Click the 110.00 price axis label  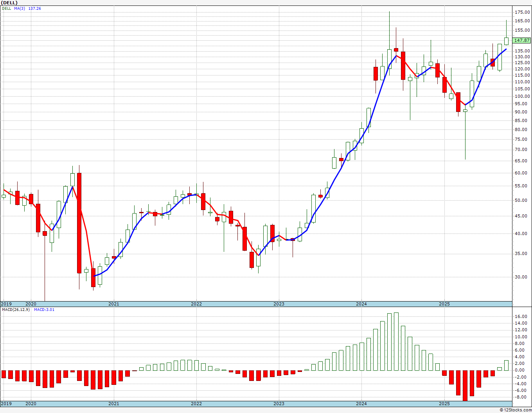(522, 82)
